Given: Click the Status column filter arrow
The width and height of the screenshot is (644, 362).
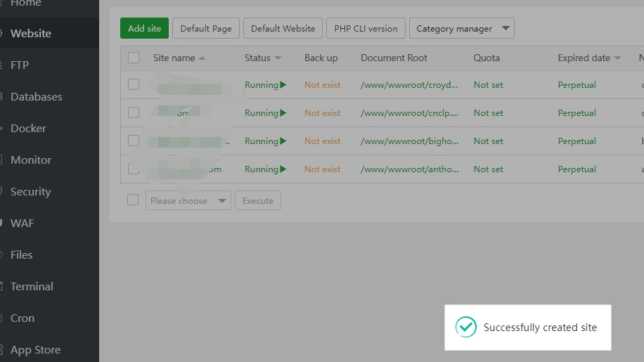Looking at the screenshot, I should pyautogui.click(x=278, y=58).
